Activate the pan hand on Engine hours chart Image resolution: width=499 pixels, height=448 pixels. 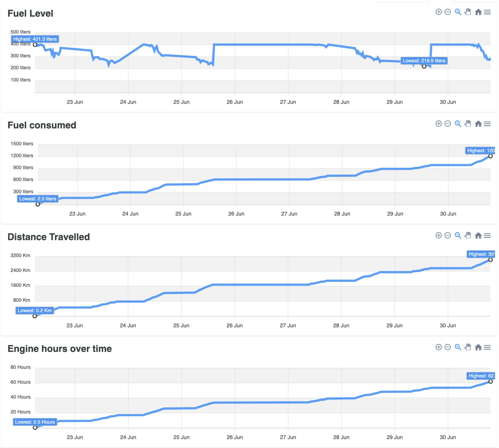[x=468, y=347]
